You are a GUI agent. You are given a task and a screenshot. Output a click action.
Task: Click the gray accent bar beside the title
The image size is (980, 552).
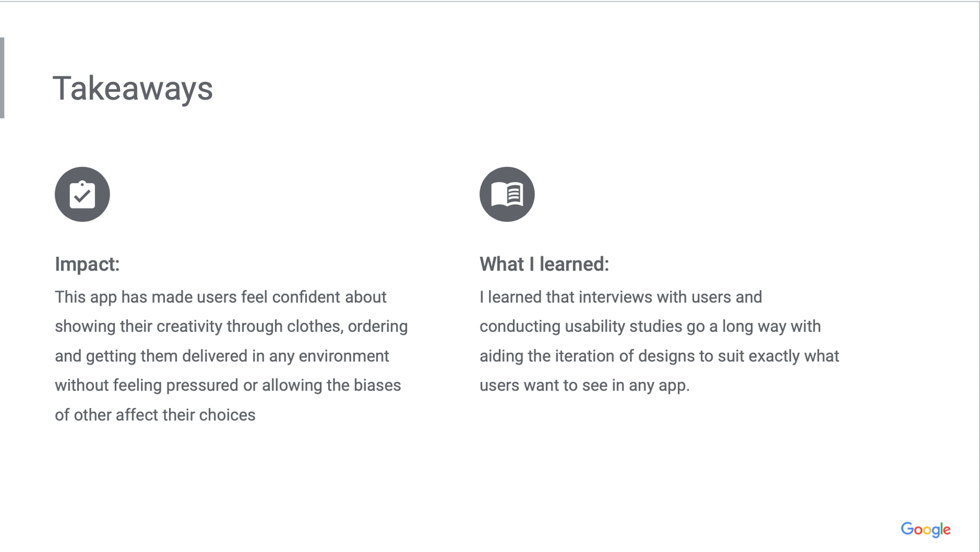point(2,78)
